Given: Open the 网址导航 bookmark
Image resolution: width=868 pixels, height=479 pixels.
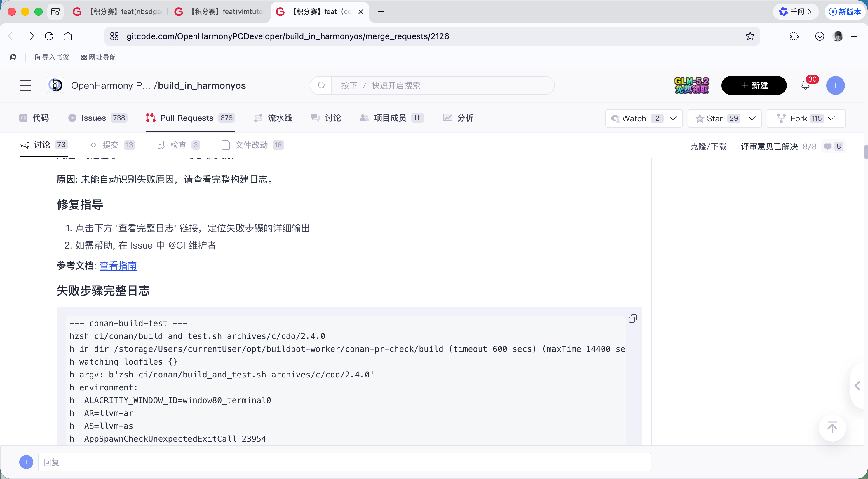Looking at the screenshot, I should coord(98,57).
